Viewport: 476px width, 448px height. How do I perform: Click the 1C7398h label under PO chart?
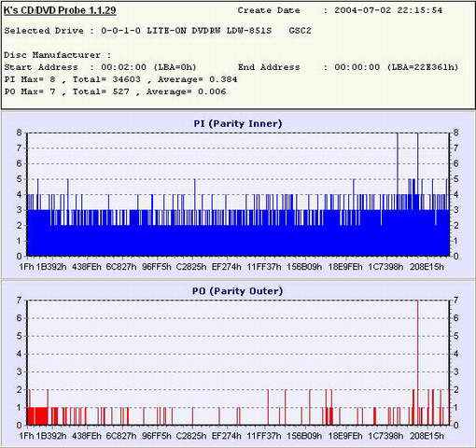coord(385,436)
